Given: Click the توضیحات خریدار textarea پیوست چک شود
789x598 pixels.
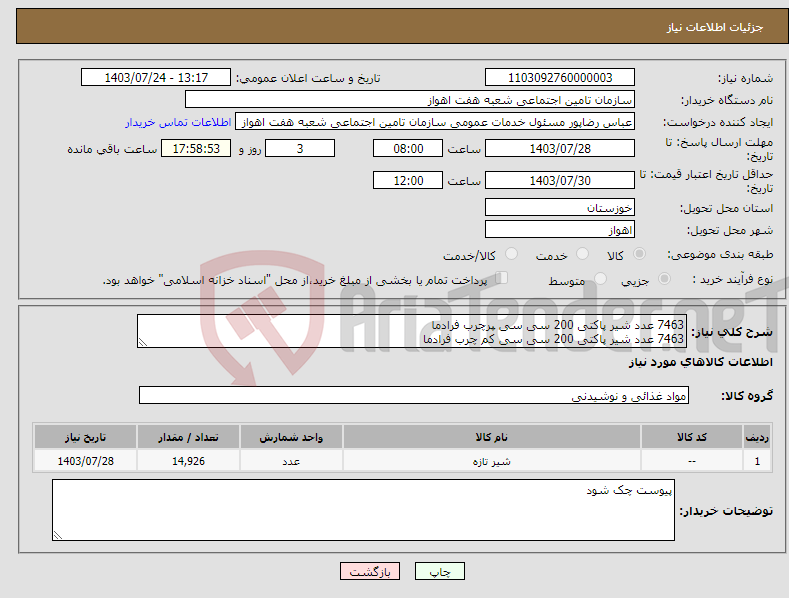Looking at the screenshot, I should [x=363, y=510].
